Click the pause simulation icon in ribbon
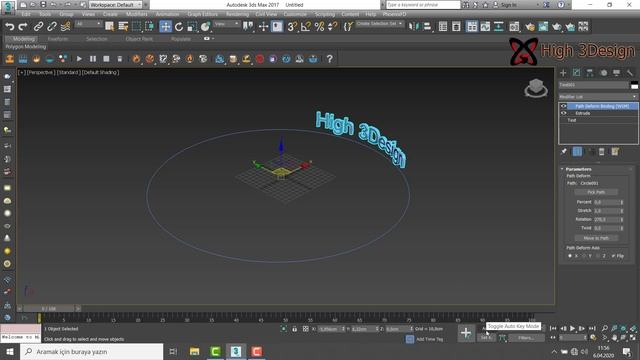 click(x=93, y=59)
